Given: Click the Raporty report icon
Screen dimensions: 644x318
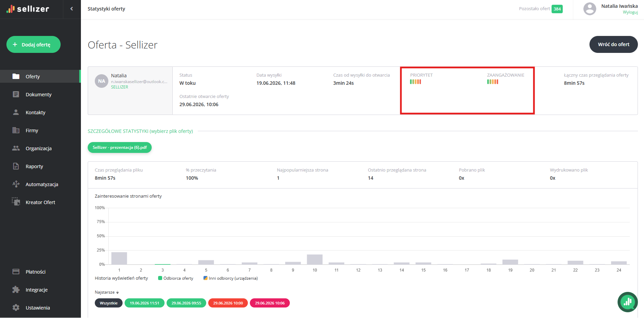Looking at the screenshot, I should coord(16,166).
